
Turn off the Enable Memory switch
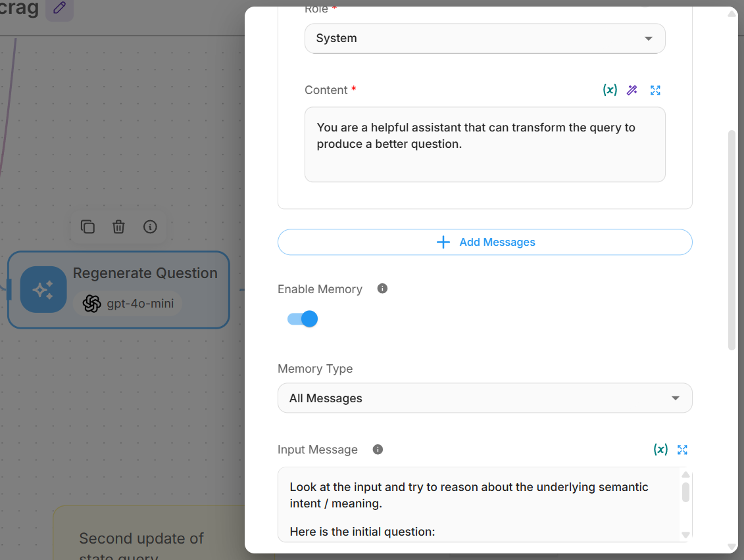coord(303,319)
